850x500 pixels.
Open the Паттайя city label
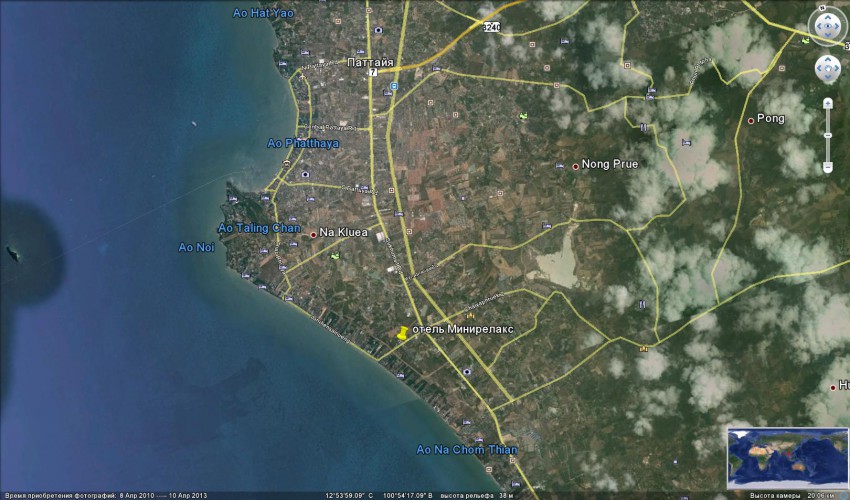coord(370,62)
